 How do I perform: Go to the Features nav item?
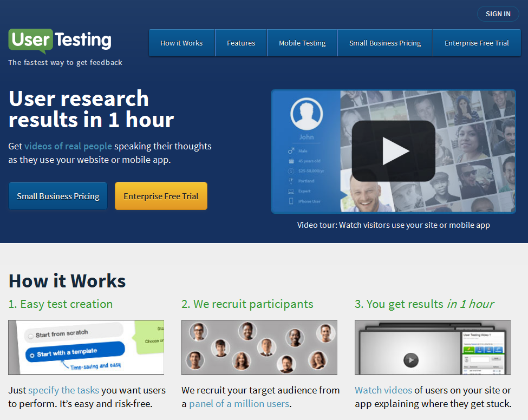point(241,43)
